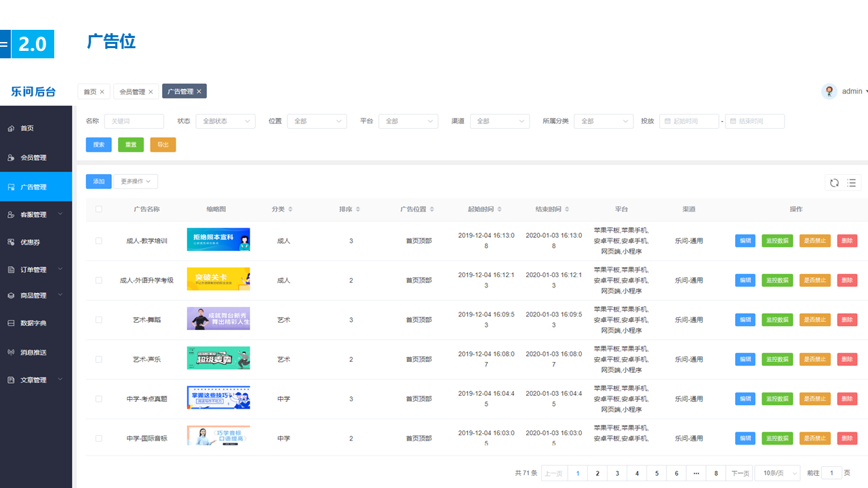Sort table by 分类 column
This screenshot has height=488, width=868.
point(290,209)
